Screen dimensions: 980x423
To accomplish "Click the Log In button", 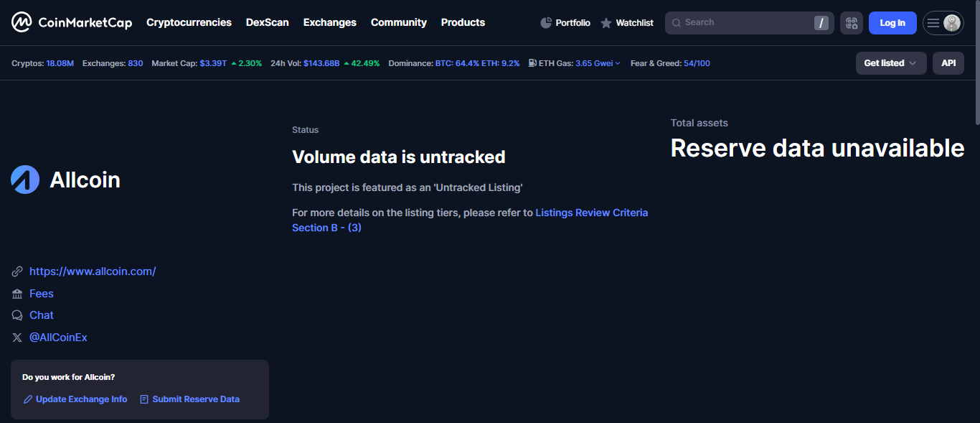I will click(892, 23).
